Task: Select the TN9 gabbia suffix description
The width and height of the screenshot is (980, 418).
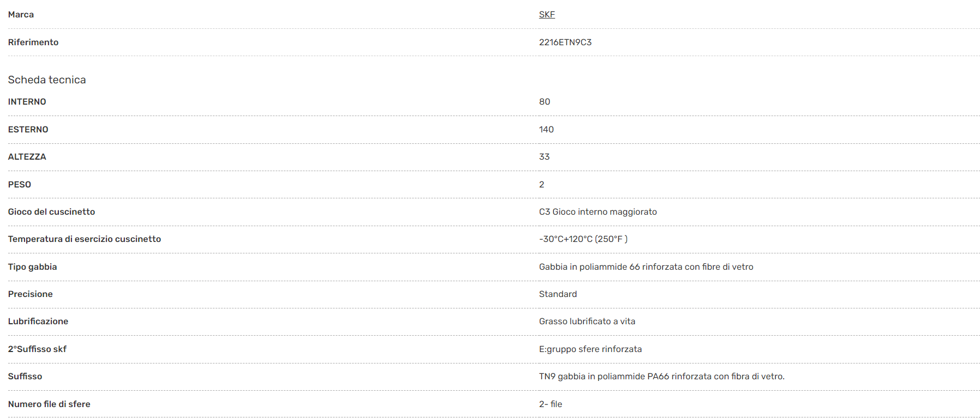Action: (662, 376)
